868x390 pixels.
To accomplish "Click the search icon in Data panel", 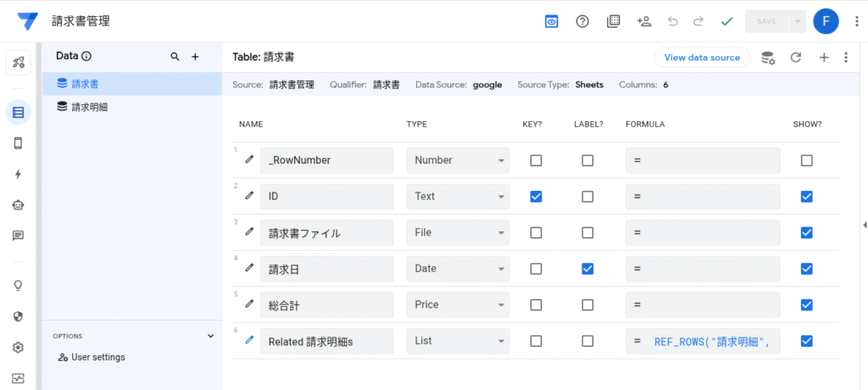I will pyautogui.click(x=175, y=57).
